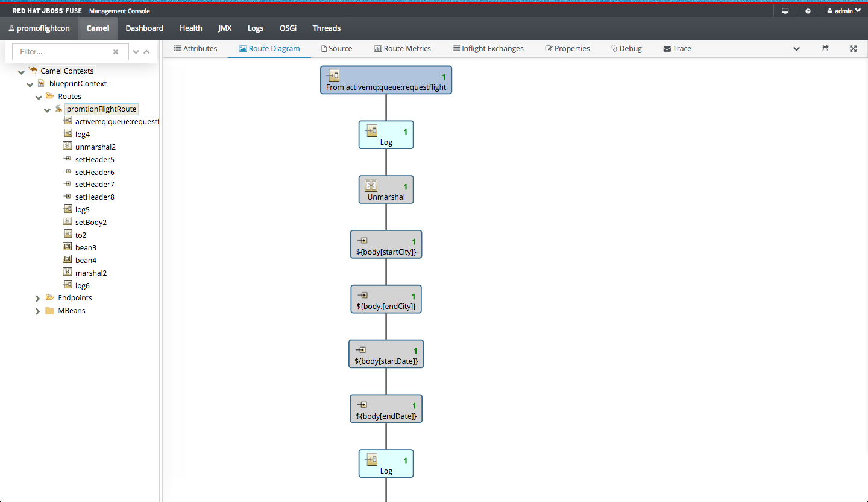Switch to the Camel tab

coord(98,28)
